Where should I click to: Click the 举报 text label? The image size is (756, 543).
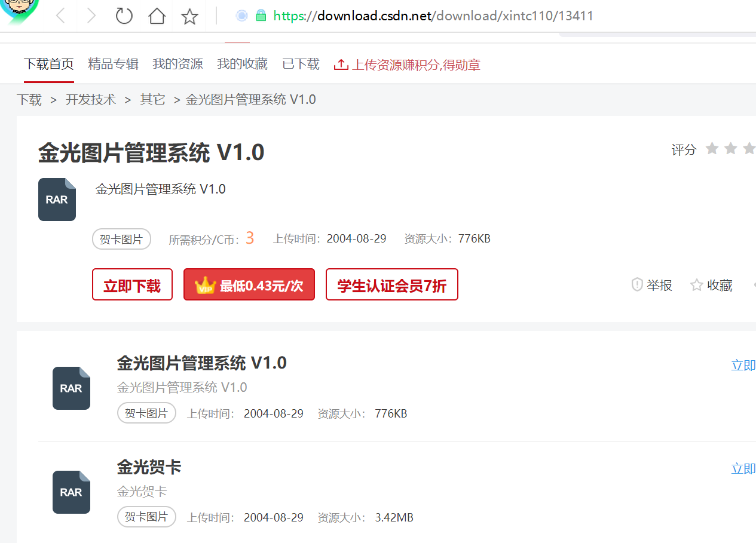coord(660,286)
